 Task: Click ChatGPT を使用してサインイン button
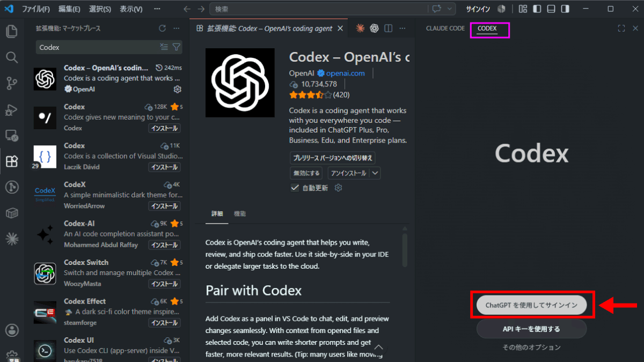(x=531, y=305)
